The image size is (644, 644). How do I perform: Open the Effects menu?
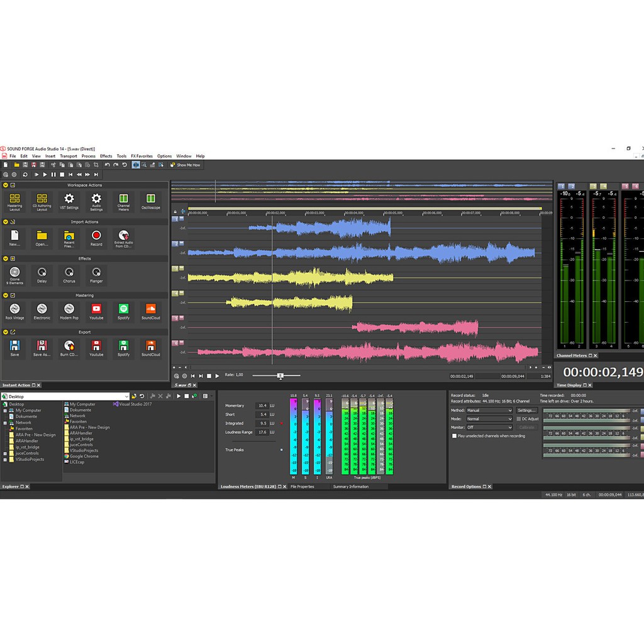(x=106, y=156)
